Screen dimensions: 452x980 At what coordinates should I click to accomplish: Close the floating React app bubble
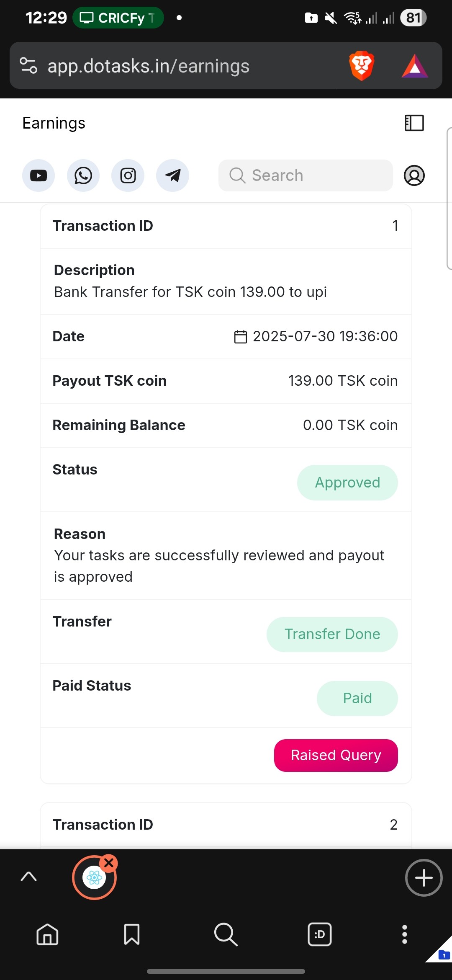(109, 863)
